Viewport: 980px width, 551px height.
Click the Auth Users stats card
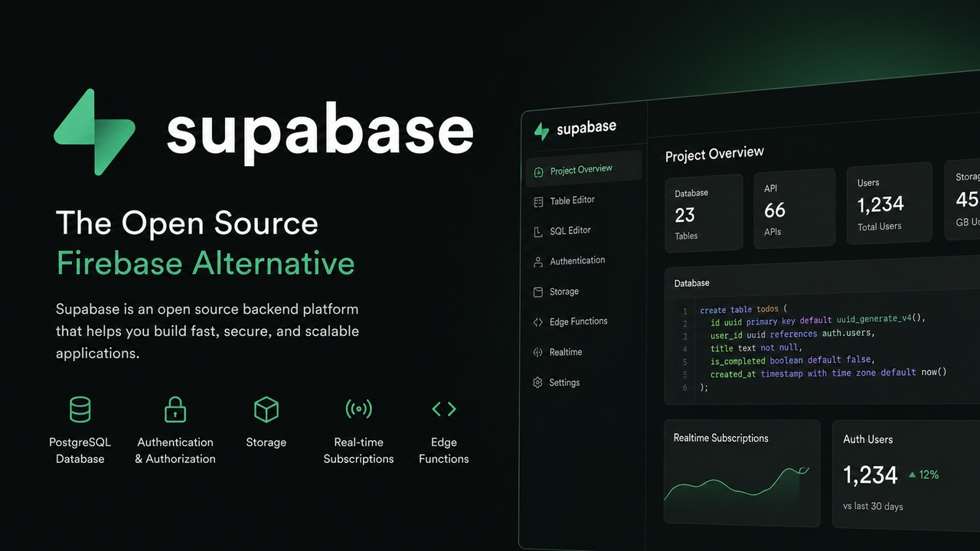(906, 474)
